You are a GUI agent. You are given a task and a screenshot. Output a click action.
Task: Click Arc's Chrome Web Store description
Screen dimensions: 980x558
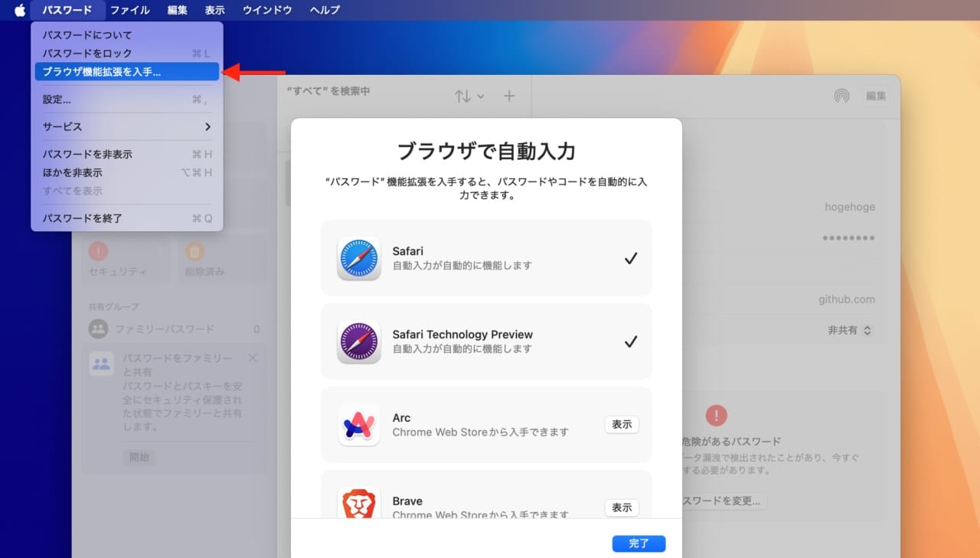pos(481,432)
